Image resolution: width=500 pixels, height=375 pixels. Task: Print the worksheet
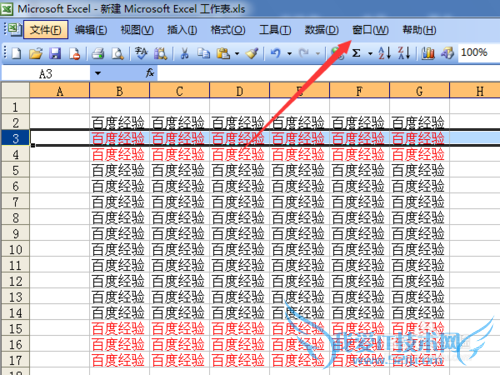pos(98,53)
